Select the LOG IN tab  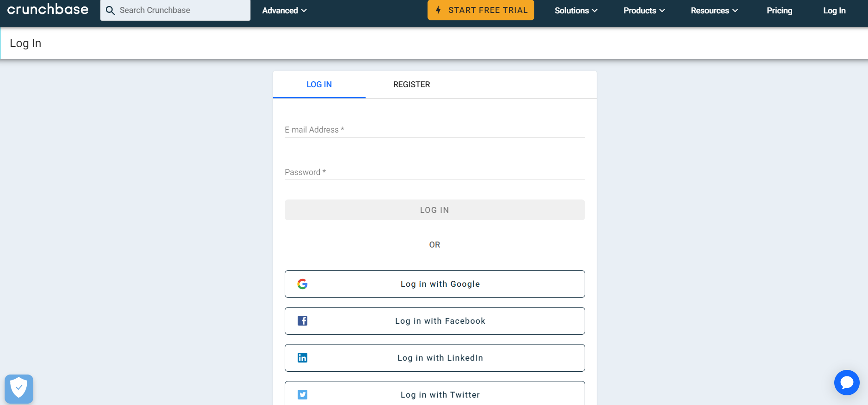click(x=319, y=85)
